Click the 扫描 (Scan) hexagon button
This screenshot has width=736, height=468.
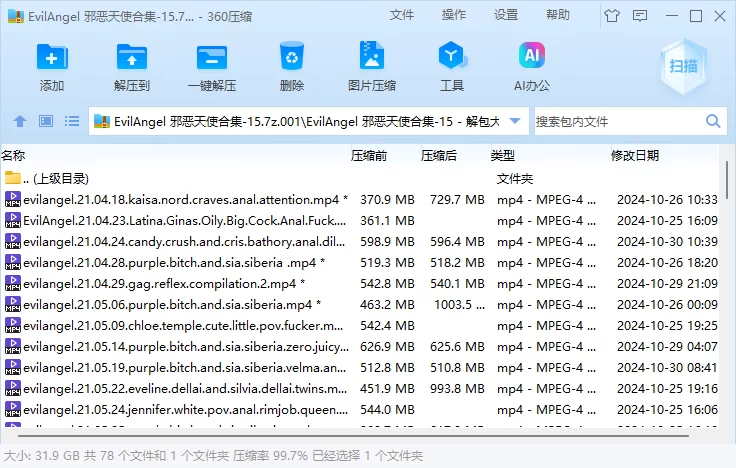[x=683, y=67]
